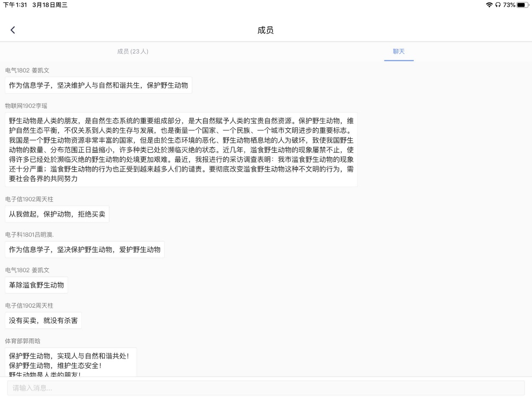
Task: Tap the Wi-Fi status icon
Action: [x=489, y=5]
